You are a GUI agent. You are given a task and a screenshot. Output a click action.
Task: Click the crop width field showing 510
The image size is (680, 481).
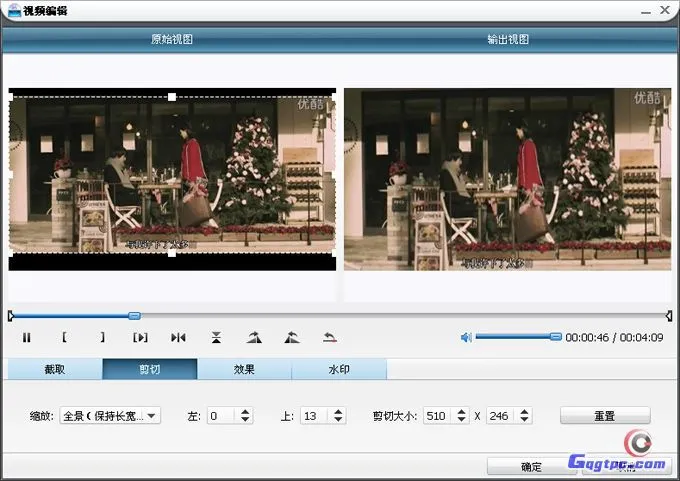(x=437, y=415)
